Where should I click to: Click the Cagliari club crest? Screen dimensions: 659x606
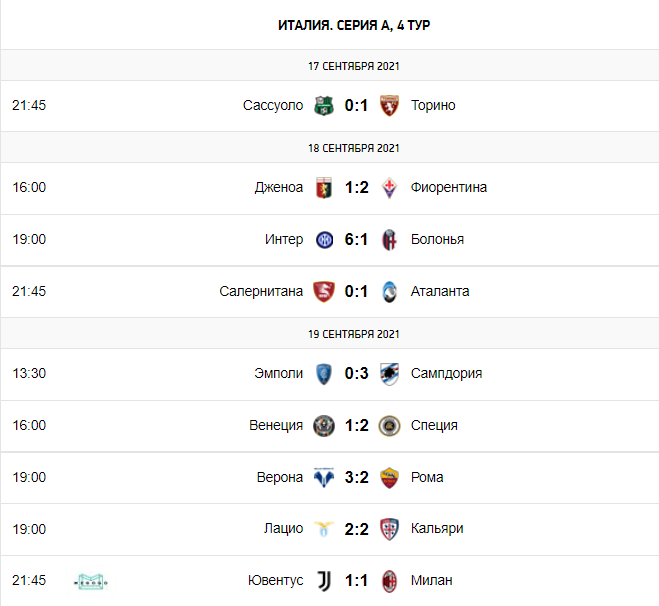[x=390, y=529]
